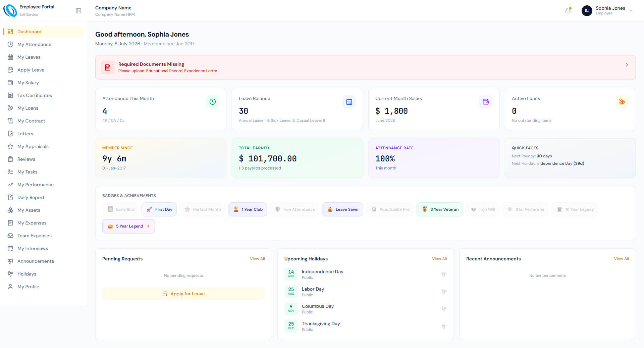644x348 pixels.
Task: Click the My Appraisals star icon in sidebar
Action: tap(10, 146)
